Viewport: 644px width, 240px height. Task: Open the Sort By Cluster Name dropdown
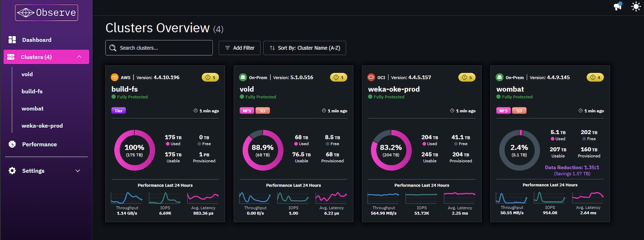coord(305,48)
